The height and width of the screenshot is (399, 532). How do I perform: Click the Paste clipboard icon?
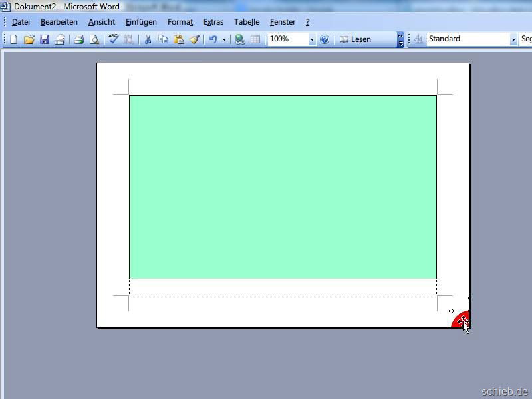pos(178,39)
